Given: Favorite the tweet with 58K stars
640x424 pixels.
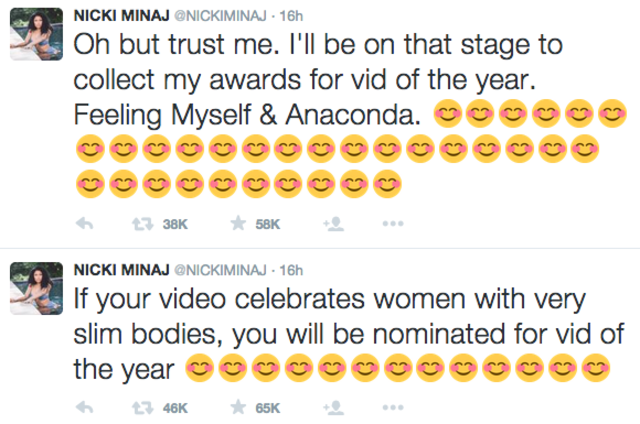Looking at the screenshot, I should [x=238, y=225].
